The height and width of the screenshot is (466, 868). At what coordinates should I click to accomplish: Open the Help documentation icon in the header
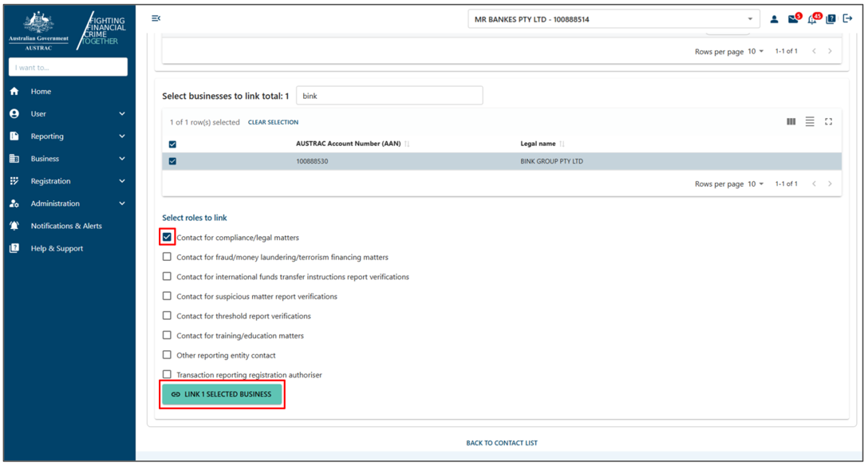coord(831,19)
